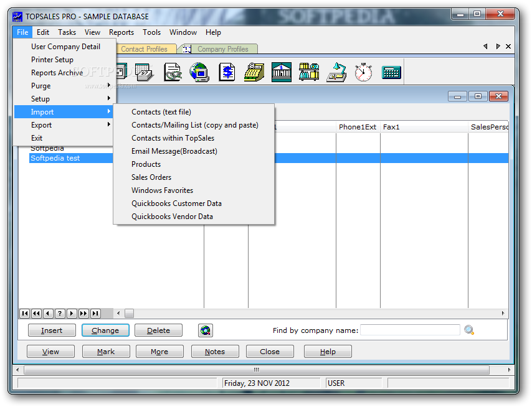Open the File menu
This screenshot has height=407, width=532.
click(22, 32)
